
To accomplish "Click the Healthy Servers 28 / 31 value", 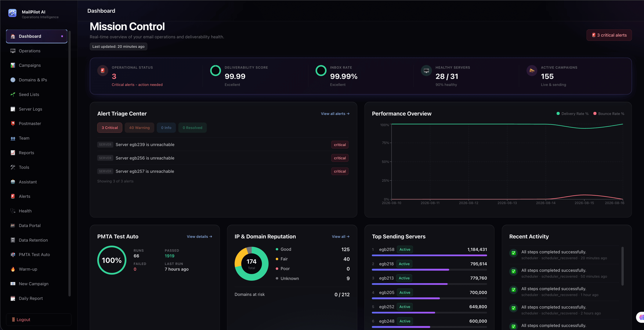I will 447,76.
